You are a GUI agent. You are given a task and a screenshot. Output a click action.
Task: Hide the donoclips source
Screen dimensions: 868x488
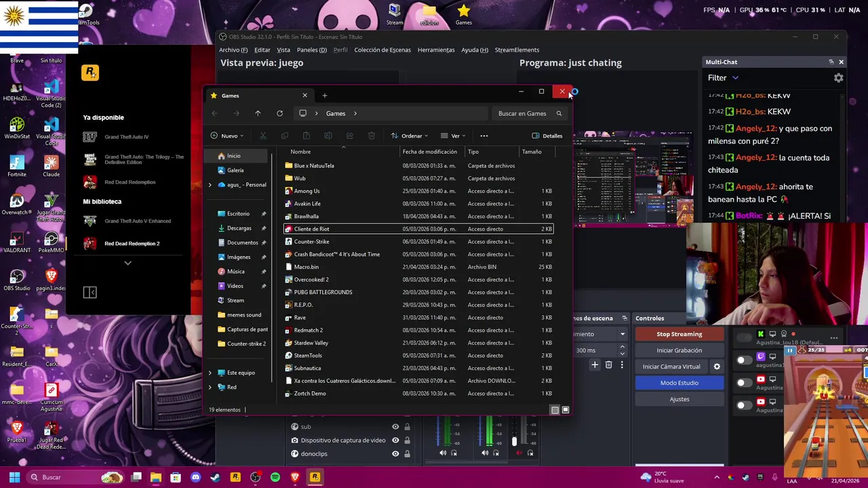[x=395, y=453]
